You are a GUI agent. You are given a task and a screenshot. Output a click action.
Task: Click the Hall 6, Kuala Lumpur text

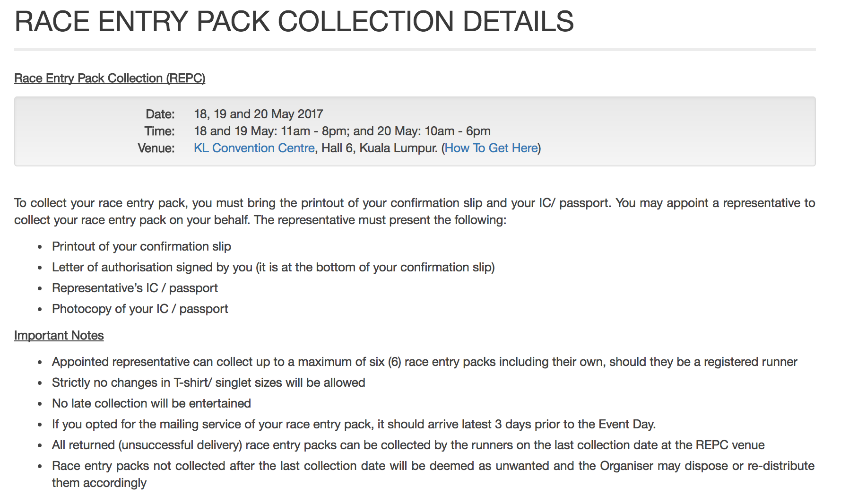[379, 148]
